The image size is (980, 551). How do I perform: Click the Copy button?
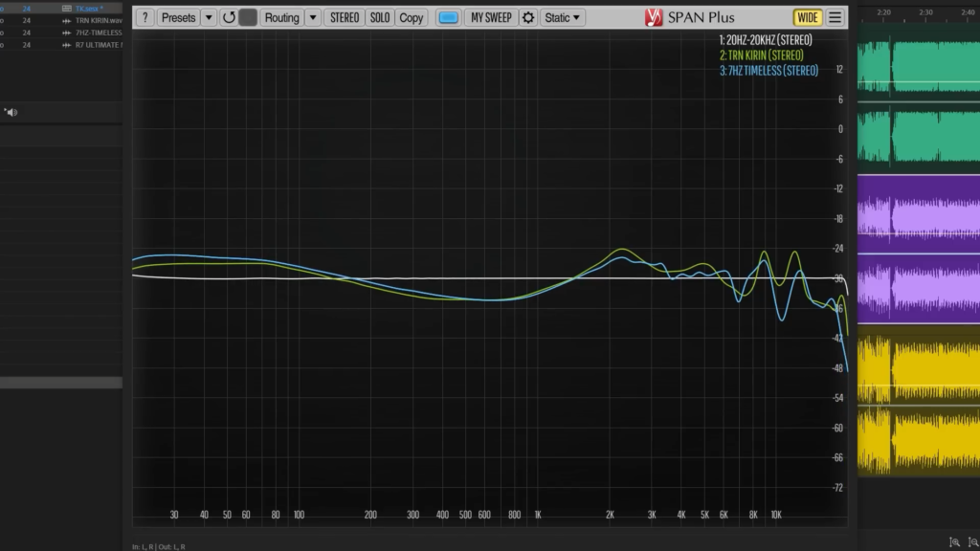(411, 17)
